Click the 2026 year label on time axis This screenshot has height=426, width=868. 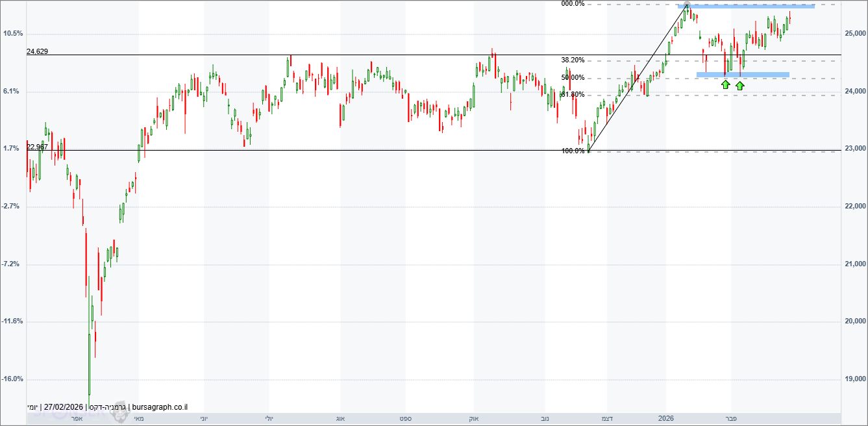click(x=666, y=419)
